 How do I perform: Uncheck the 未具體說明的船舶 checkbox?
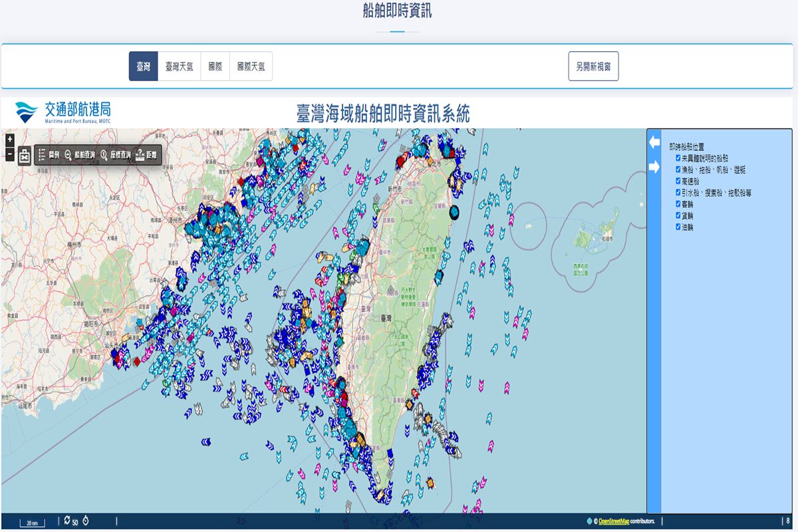click(x=678, y=158)
